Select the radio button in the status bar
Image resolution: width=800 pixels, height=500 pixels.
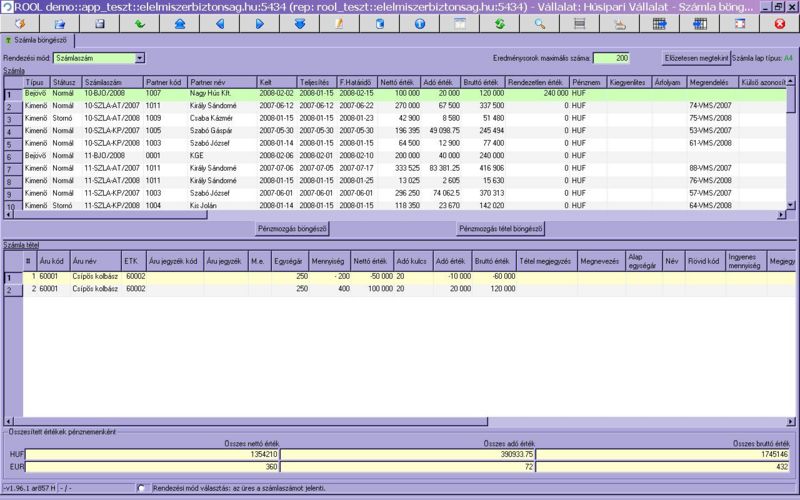(x=141, y=488)
